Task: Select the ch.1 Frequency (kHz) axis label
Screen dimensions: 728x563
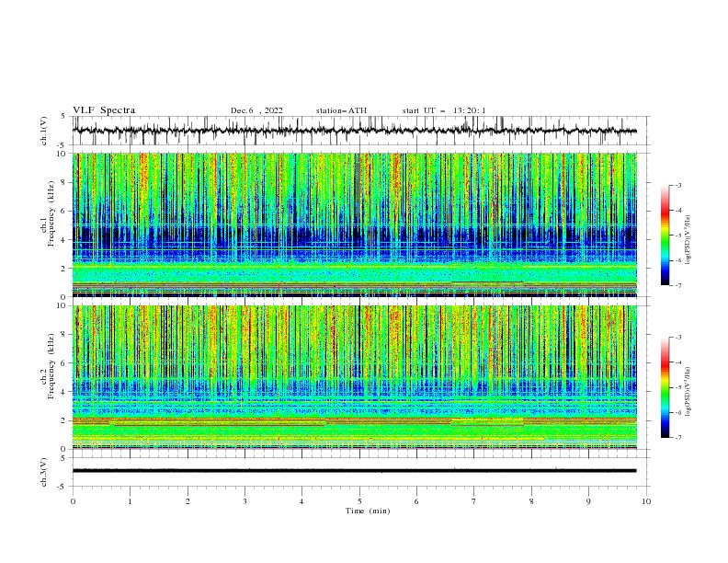Action: 48,212
